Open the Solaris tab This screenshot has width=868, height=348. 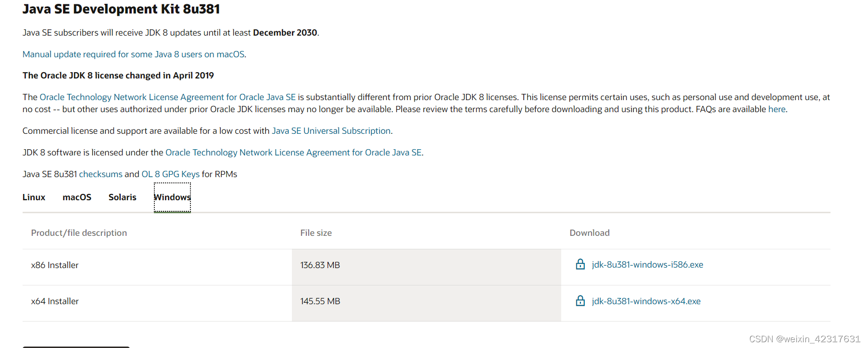123,197
